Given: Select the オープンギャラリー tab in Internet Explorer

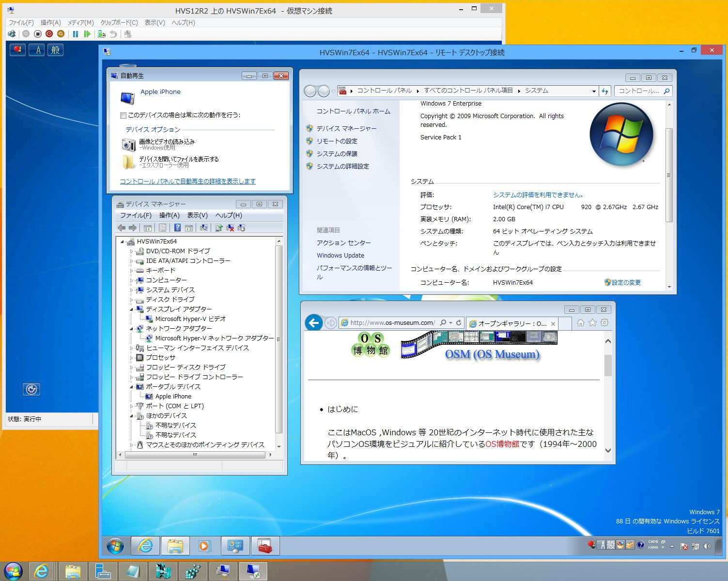Looking at the screenshot, I should click(512, 323).
